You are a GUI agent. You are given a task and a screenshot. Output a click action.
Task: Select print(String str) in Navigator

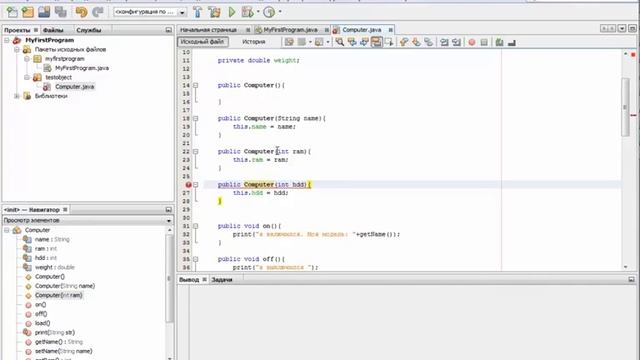pyautogui.click(x=55, y=333)
